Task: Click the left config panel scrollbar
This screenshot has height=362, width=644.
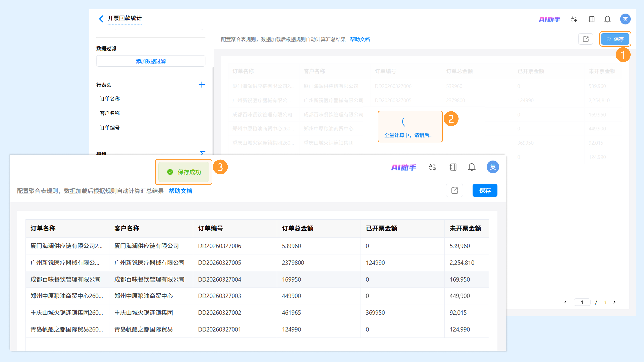Action: click(213, 111)
